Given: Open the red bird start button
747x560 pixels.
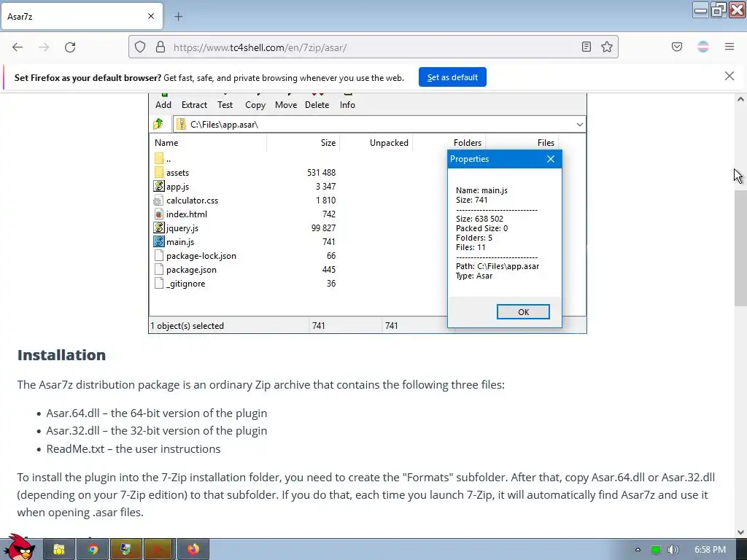Looking at the screenshot, I should (x=19, y=548).
